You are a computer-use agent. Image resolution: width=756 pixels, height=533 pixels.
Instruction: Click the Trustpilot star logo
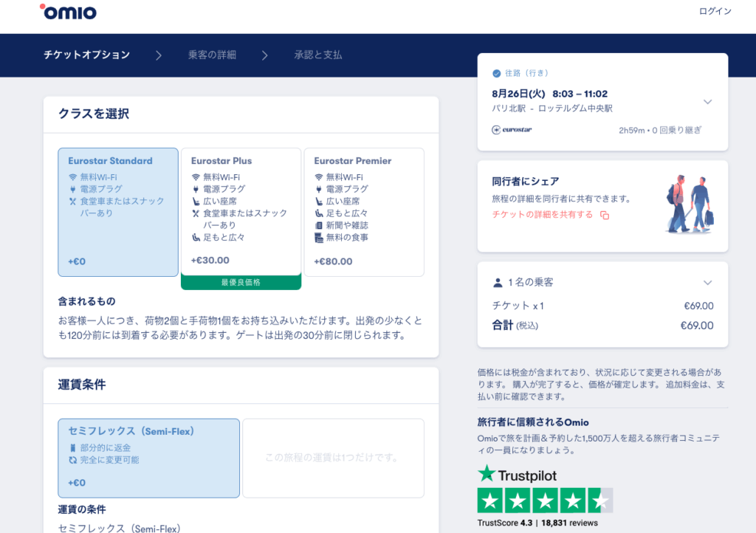tap(487, 473)
